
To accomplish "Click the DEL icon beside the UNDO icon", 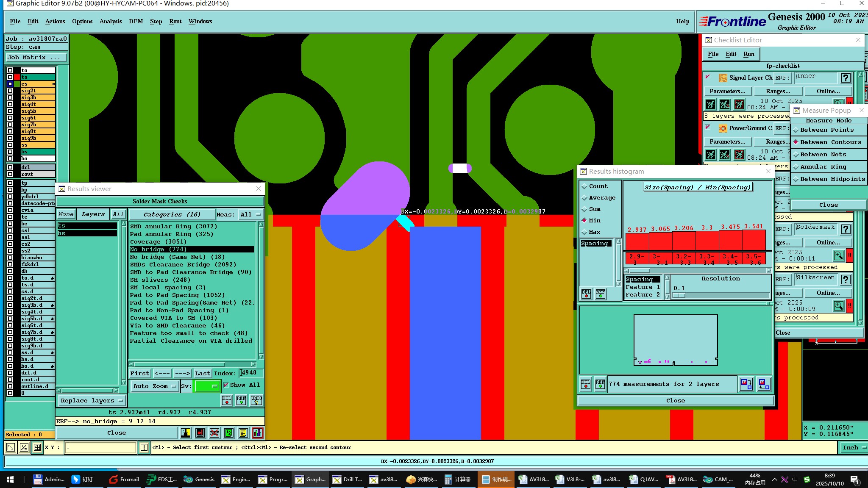I will (x=227, y=400).
